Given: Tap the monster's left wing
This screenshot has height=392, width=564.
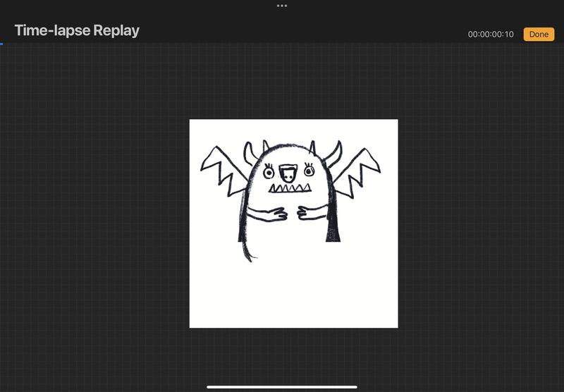Looking at the screenshot, I should [221, 169].
